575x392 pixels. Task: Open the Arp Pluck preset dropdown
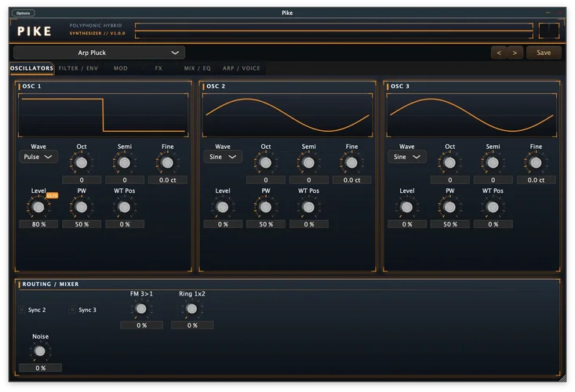coord(99,53)
